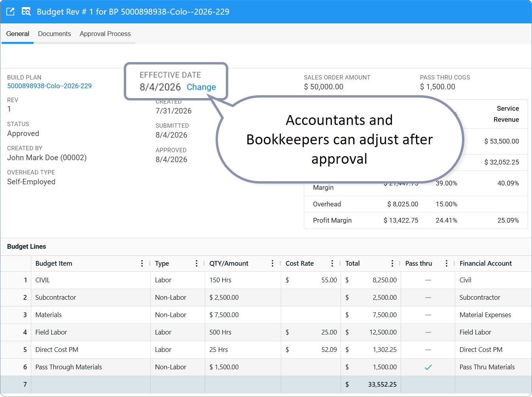Click the 12,500.00 total cell
Image resolution: width=532 pixels, height=397 pixels.
[371, 332]
